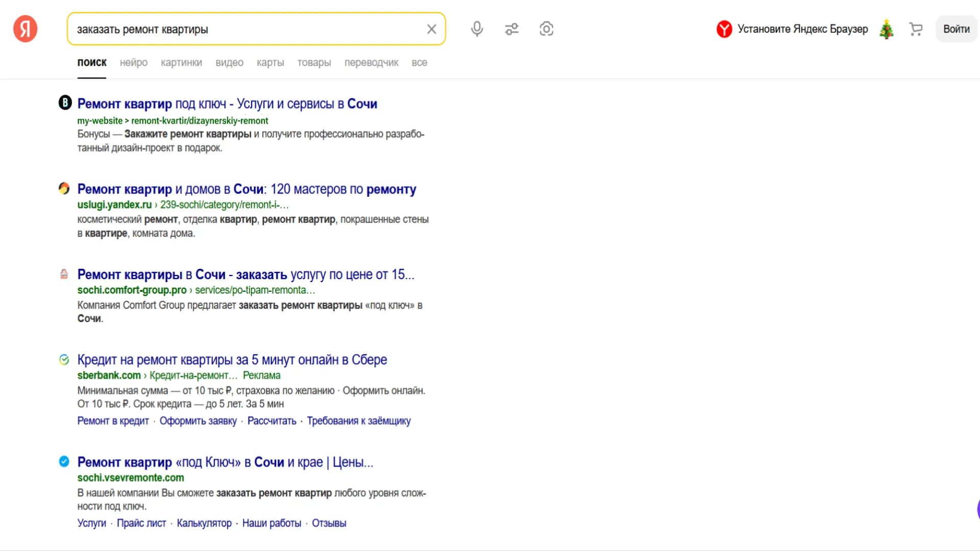Click the my-website favicon with letter B
Screen dimensions: 980x551
pyautogui.click(x=65, y=103)
